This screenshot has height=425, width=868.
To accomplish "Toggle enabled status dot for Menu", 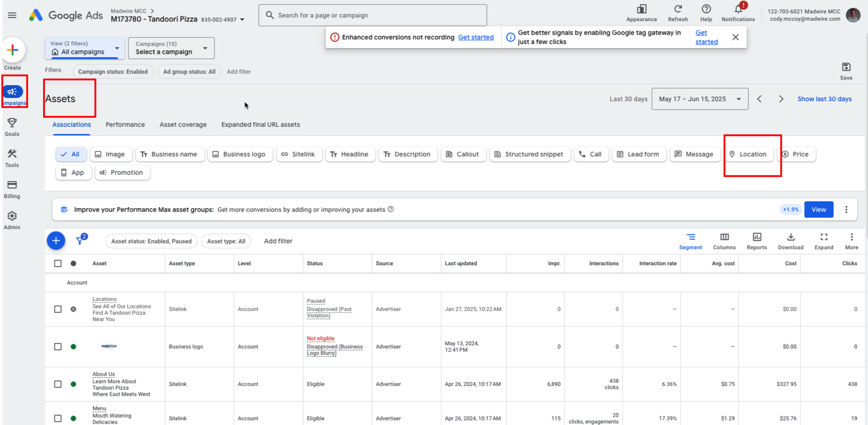I will 73,418.
